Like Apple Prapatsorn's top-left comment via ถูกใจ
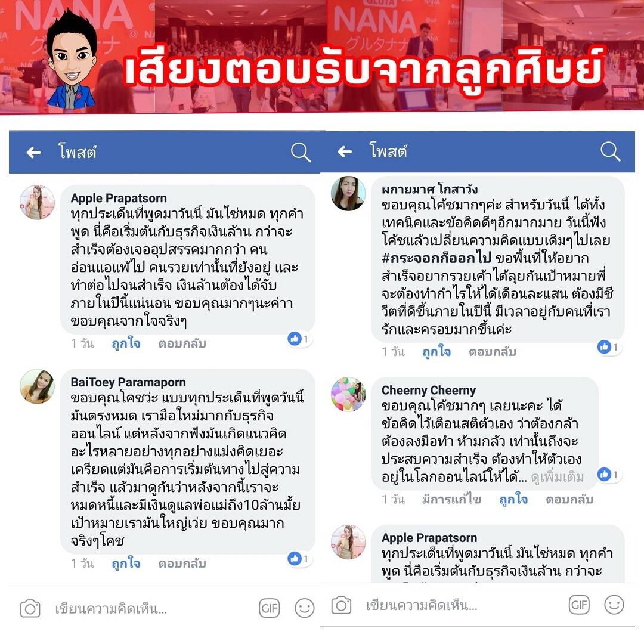644x644 pixels. pos(126,343)
